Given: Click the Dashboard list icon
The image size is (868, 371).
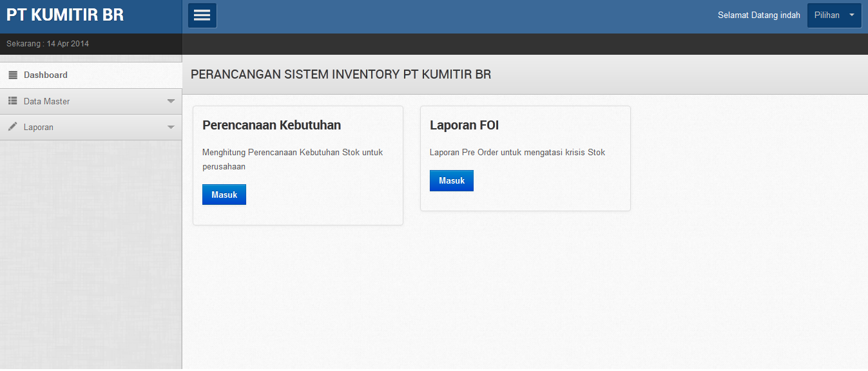Looking at the screenshot, I should (13, 75).
